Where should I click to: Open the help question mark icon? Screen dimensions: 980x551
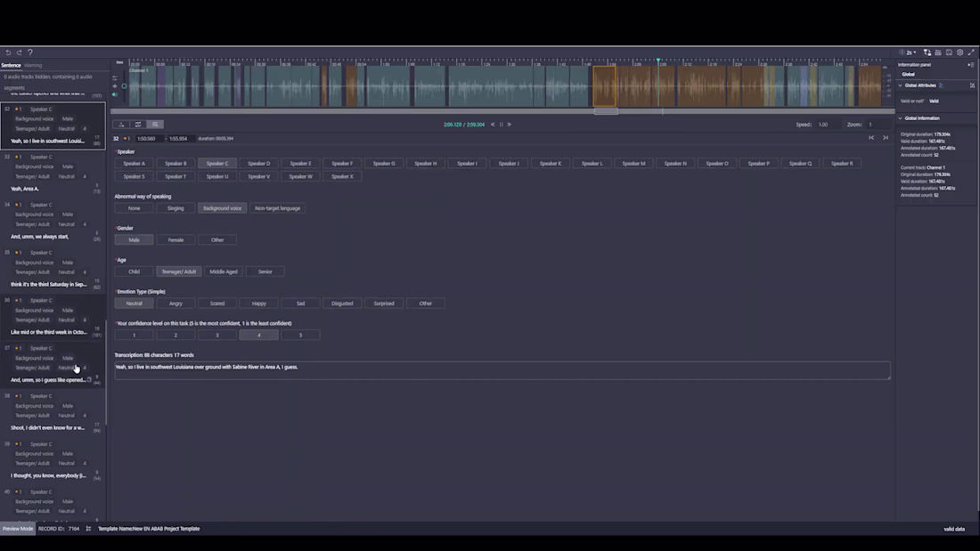coord(30,53)
